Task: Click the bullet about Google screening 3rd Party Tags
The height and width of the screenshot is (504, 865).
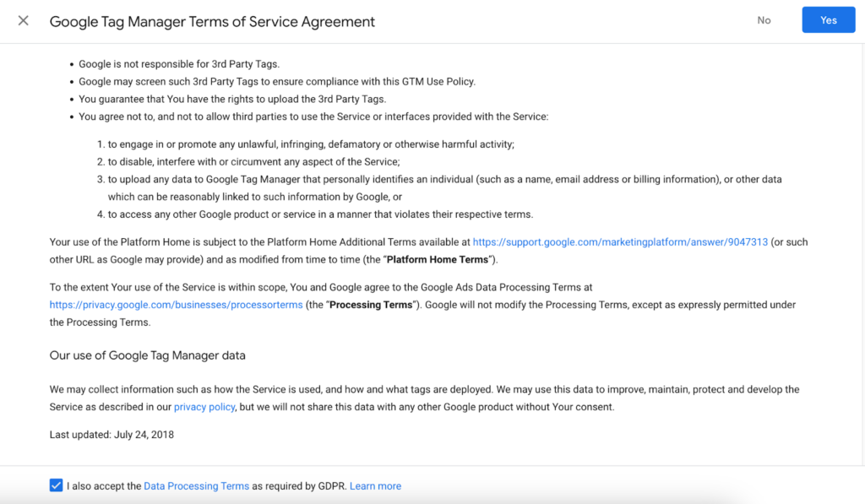Action: pyautogui.click(x=277, y=82)
